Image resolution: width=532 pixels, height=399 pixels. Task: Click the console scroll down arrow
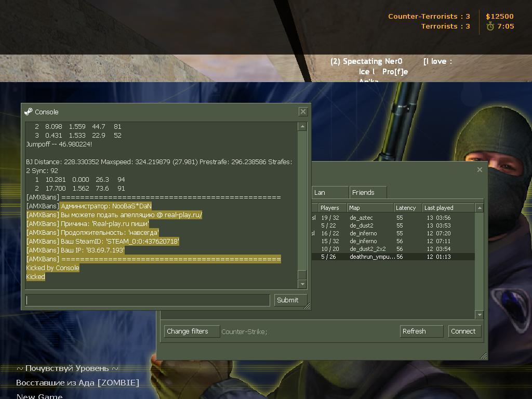point(302,284)
